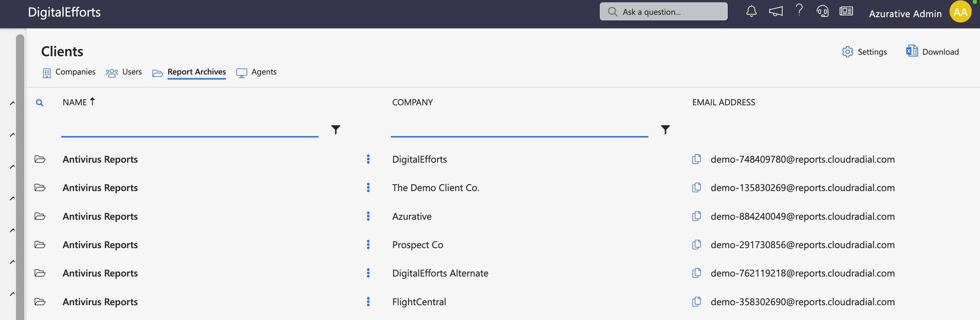Open the support headset icon
This screenshot has height=320, width=980.
[x=822, y=12]
